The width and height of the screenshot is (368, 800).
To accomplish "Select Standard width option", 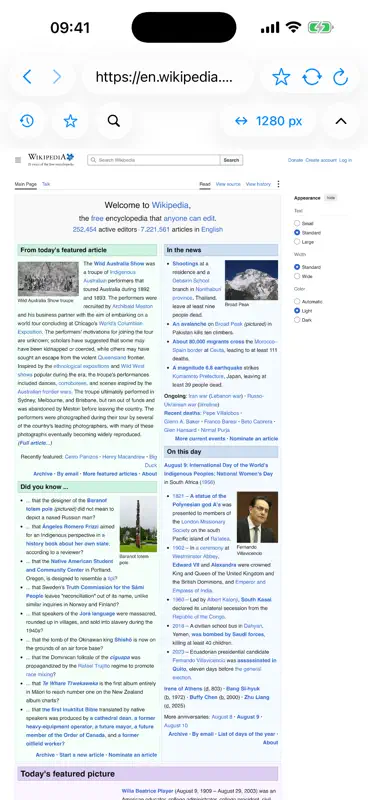I will pyautogui.click(x=297, y=267).
